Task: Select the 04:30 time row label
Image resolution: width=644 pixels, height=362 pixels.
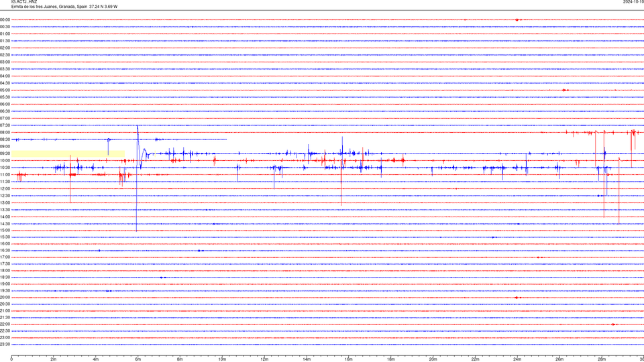Action: click(x=5, y=83)
